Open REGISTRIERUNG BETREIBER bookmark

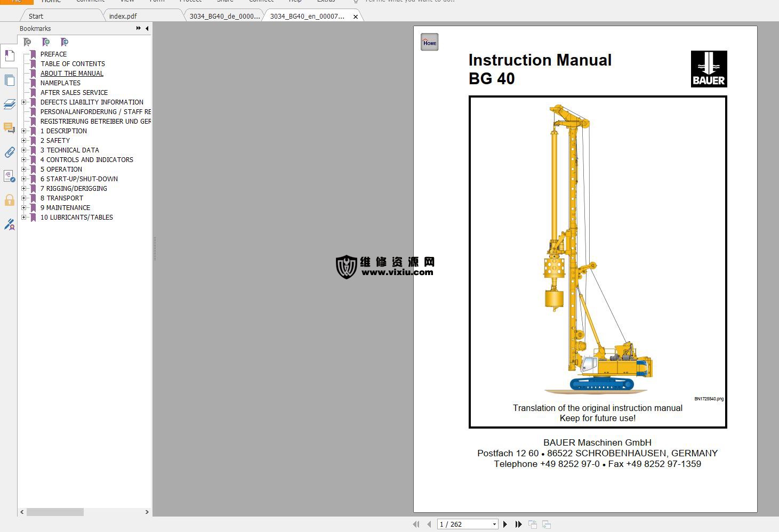click(x=95, y=121)
